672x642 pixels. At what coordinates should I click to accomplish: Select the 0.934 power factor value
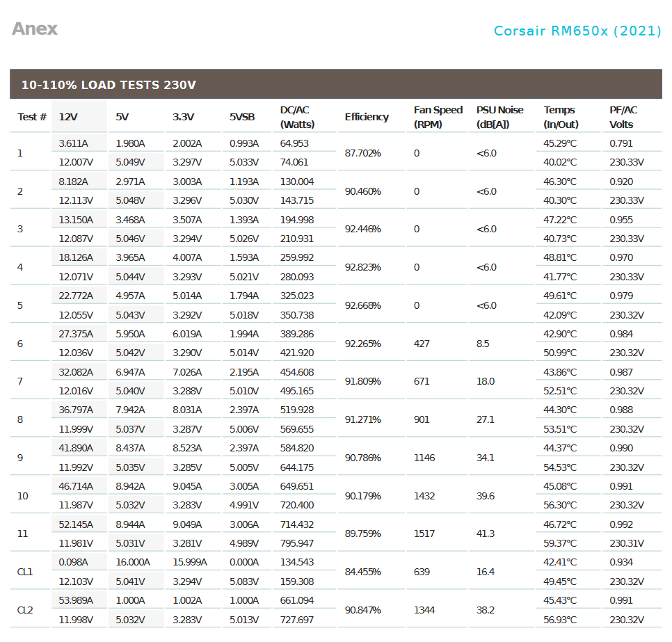tap(621, 562)
